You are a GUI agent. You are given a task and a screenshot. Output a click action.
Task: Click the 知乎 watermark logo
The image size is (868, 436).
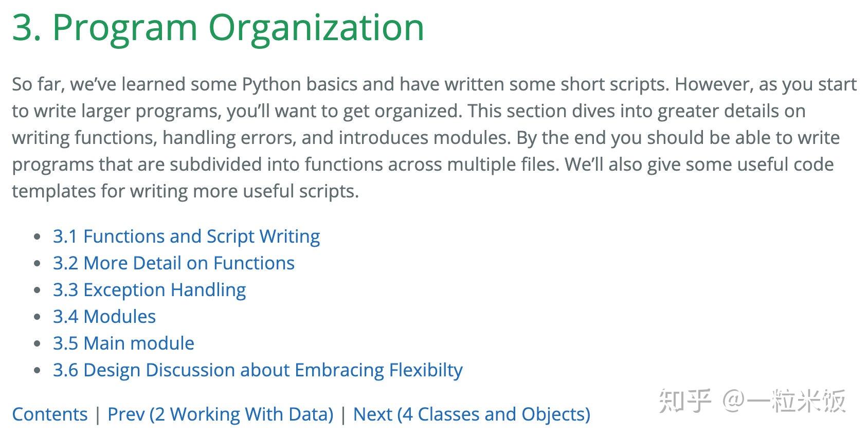coord(684,401)
